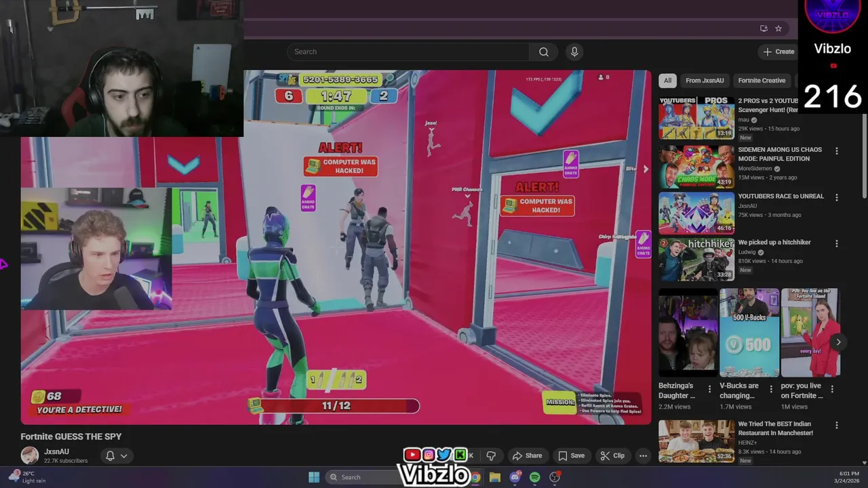Image resolution: width=868 pixels, height=488 pixels.
Task: Activate voice search microphone
Action: (x=574, y=52)
